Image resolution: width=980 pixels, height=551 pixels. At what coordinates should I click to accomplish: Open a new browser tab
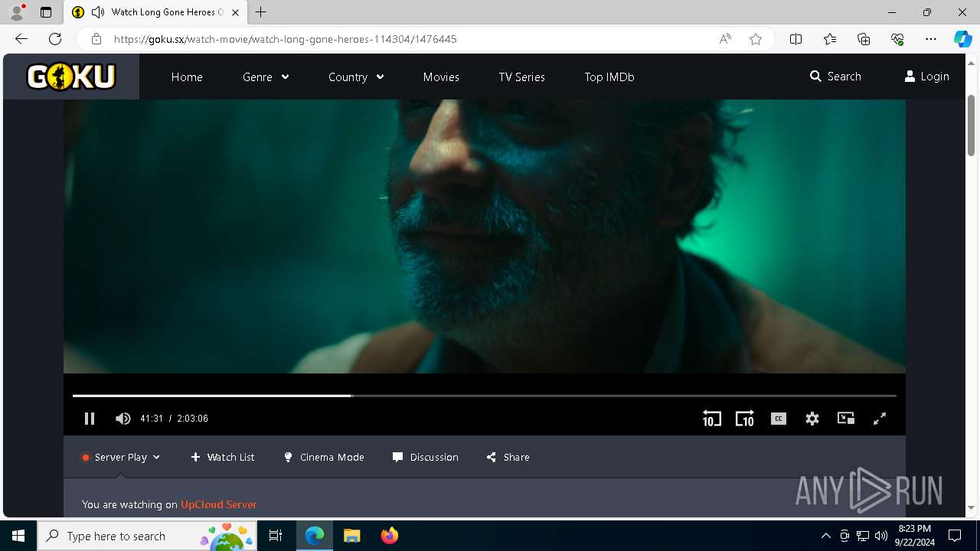(x=261, y=12)
